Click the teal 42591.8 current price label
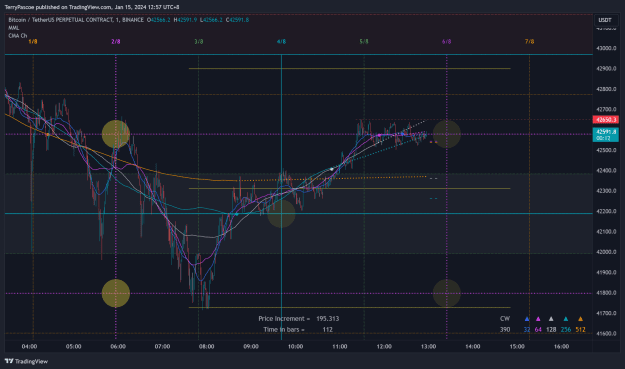The height and width of the screenshot is (369, 625). [x=606, y=135]
